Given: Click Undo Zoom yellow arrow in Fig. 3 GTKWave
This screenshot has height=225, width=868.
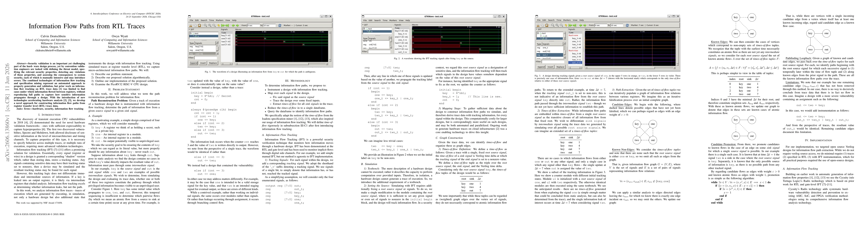Looking at the screenshot, I should click(x=566, y=25).
